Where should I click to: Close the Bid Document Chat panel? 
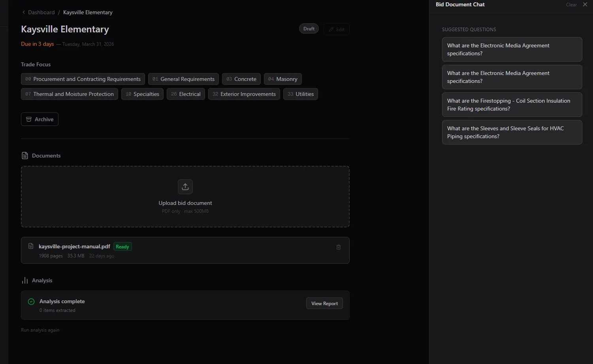click(x=585, y=5)
